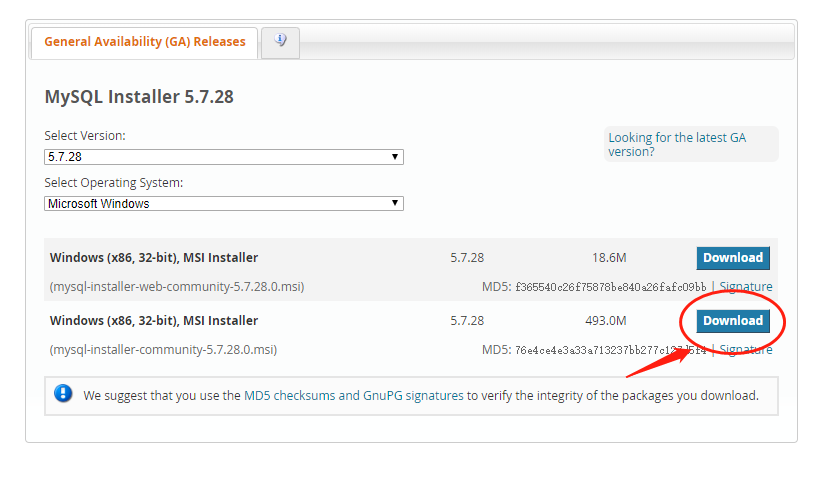Select the 'MySQL Installer 5.7.28' heading

point(139,97)
